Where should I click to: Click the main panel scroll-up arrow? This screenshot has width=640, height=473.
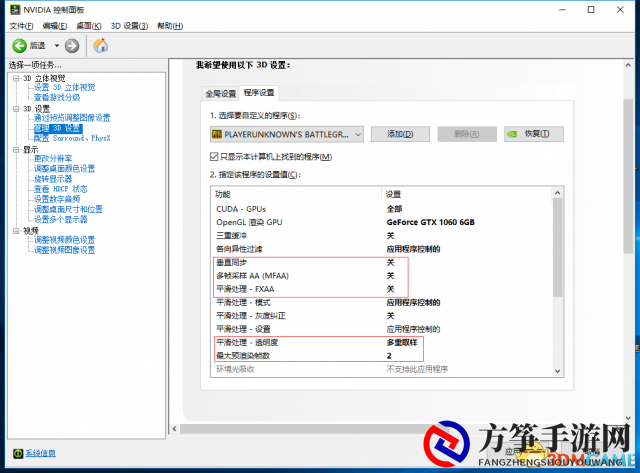point(628,65)
